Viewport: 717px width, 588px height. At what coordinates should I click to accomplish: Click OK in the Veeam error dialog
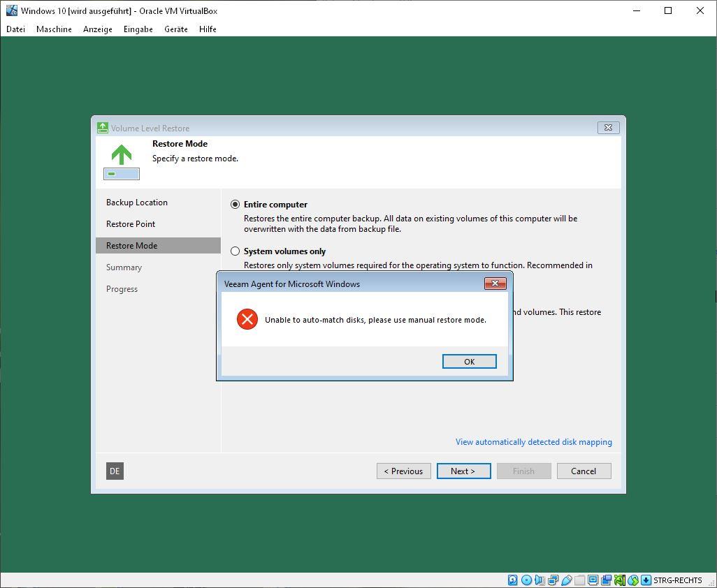pos(469,361)
